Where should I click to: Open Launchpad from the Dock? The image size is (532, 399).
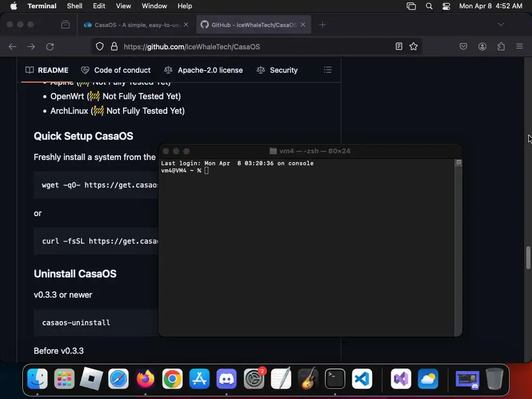click(64, 379)
